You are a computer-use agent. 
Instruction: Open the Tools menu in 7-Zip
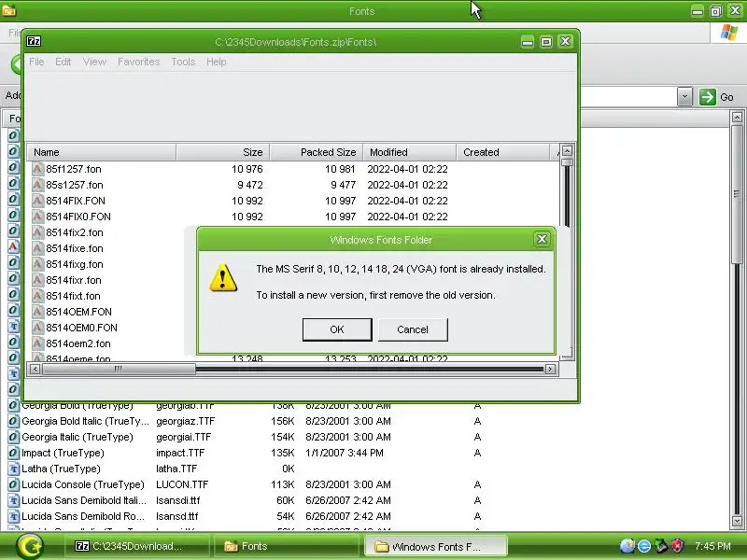point(183,62)
